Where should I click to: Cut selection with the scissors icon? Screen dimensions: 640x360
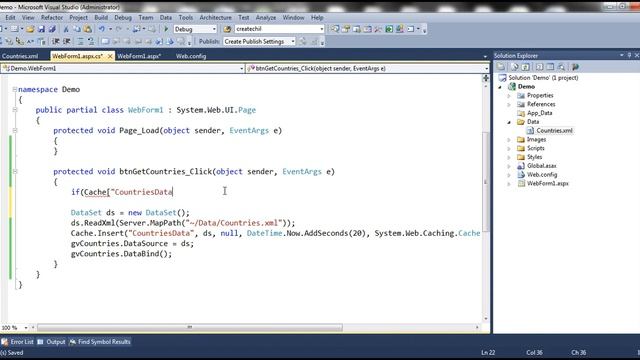[x=66, y=29]
